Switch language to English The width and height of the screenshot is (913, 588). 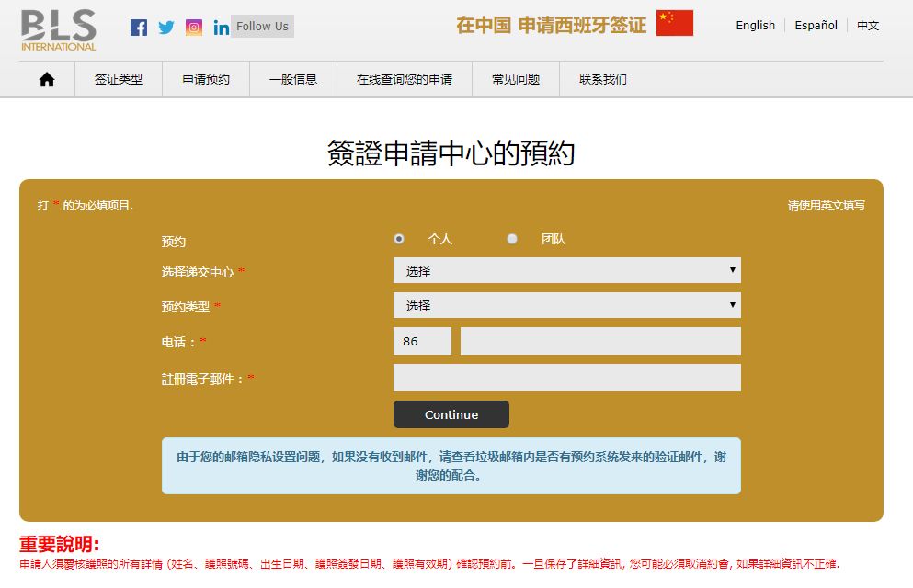click(755, 26)
